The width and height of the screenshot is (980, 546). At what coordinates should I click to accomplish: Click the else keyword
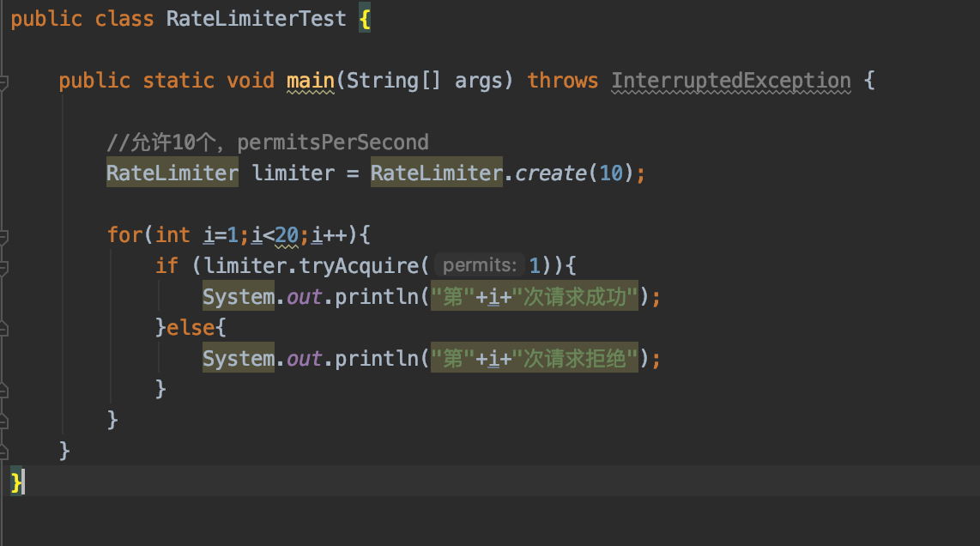click(x=191, y=327)
